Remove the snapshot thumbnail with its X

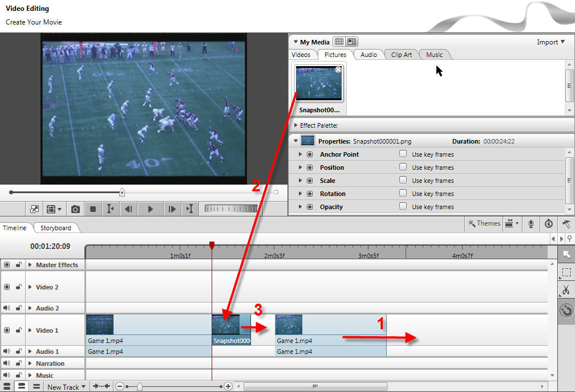(338, 70)
